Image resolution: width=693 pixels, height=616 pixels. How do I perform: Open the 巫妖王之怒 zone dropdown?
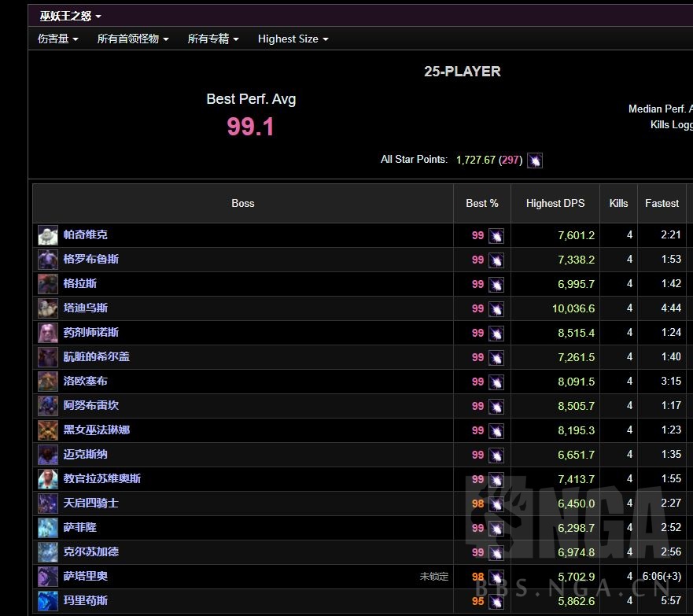[70, 16]
